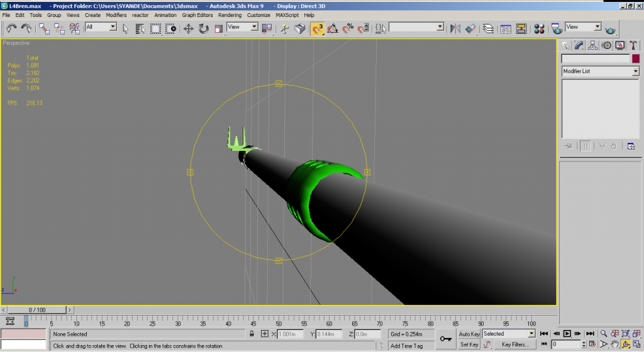Open the Material Editor from the toolbar
This screenshot has height=352, width=644.
pyautogui.click(x=539, y=28)
